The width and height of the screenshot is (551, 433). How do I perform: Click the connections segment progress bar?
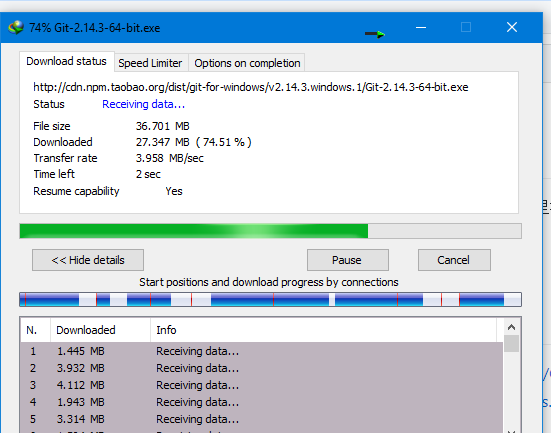[x=270, y=299]
